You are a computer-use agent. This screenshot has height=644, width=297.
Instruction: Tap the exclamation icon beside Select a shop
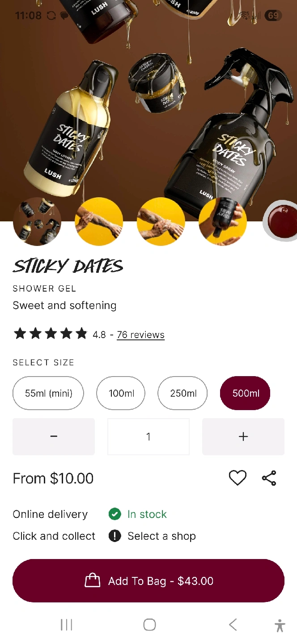coord(115,536)
